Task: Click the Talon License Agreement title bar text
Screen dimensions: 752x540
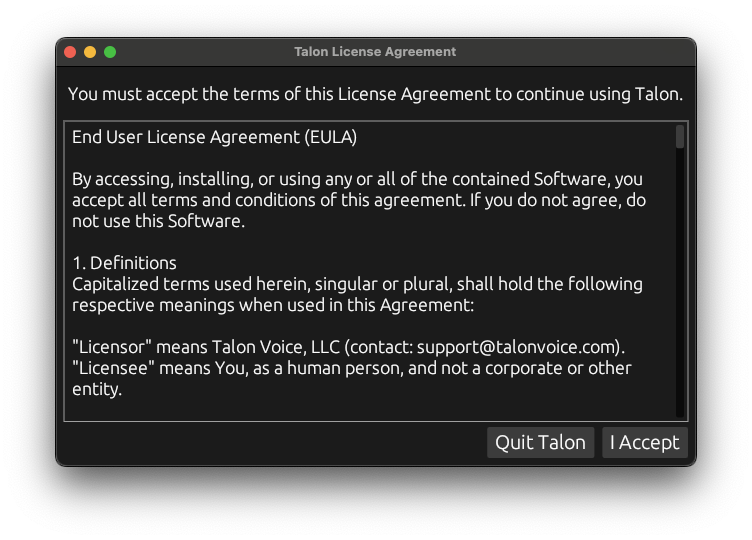Action: (375, 51)
